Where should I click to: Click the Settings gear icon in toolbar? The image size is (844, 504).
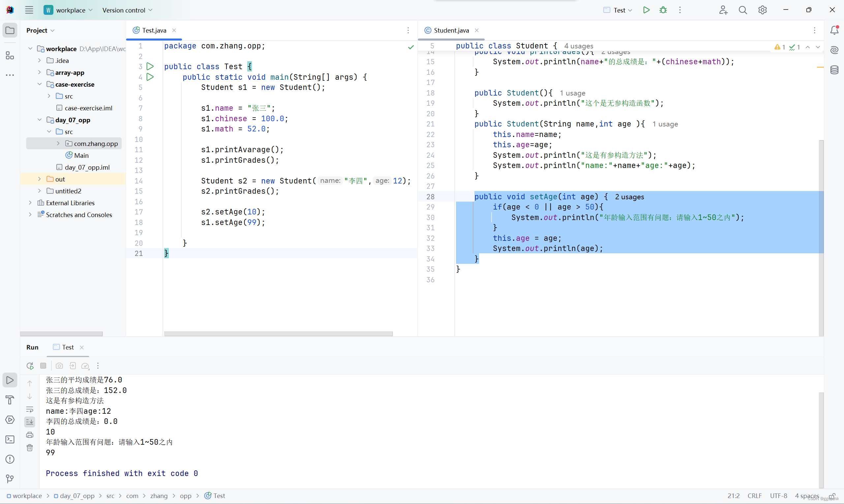pyautogui.click(x=762, y=10)
